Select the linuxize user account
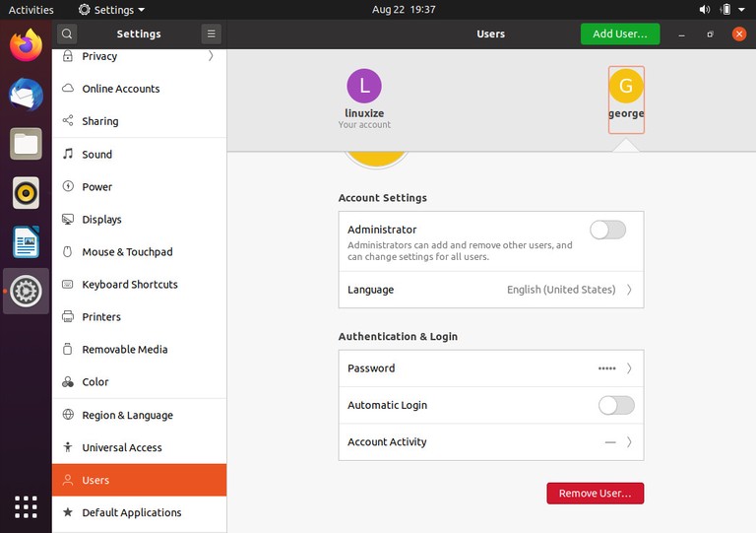 point(364,99)
